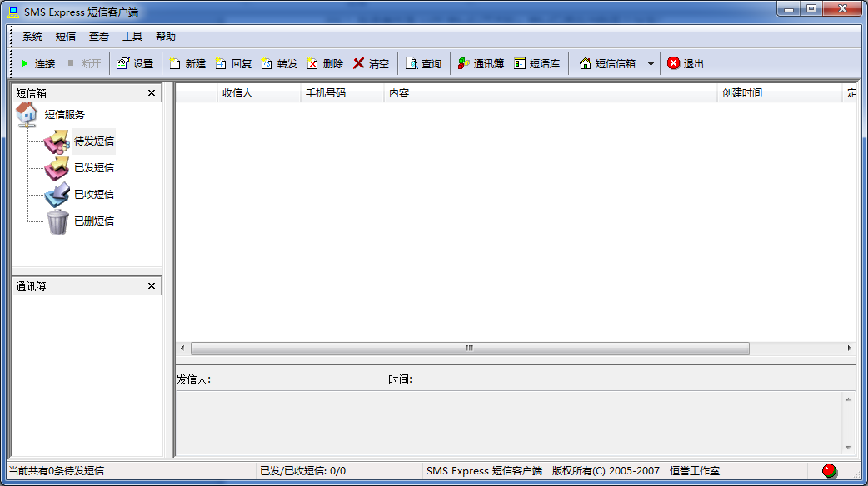Minimize the SMS Express window
This screenshot has width=868, height=486.
pyautogui.click(x=789, y=9)
